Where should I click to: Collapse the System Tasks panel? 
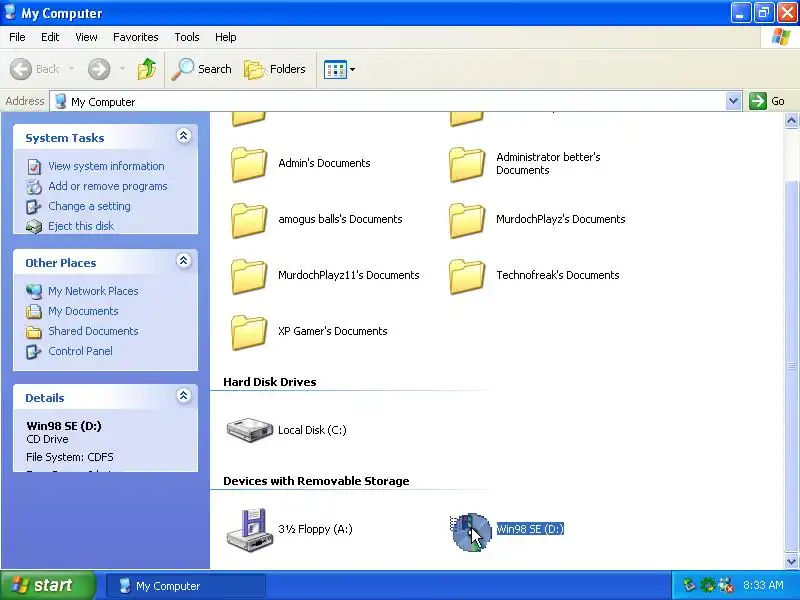pos(184,136)
